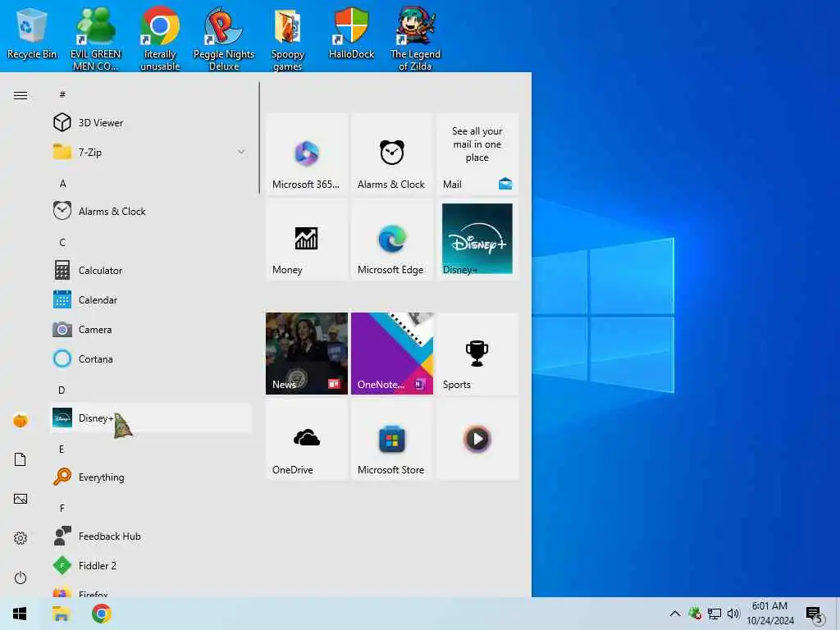The image size is (840, 630).
Task: Launch Fiddler 2 from app list
Action: [151, 566]
